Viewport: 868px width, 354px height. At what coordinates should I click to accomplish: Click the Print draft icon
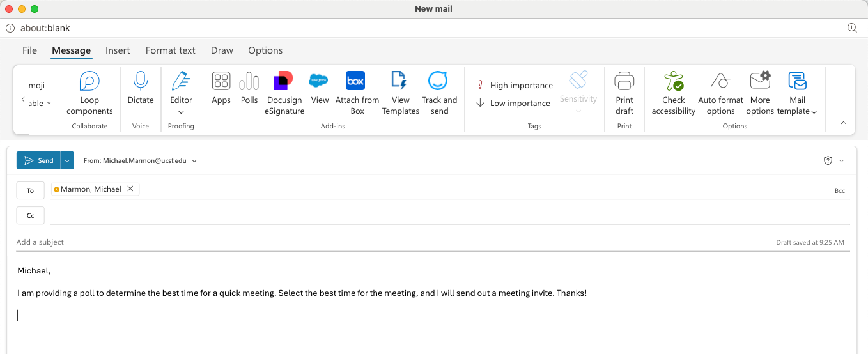[624, 81]
